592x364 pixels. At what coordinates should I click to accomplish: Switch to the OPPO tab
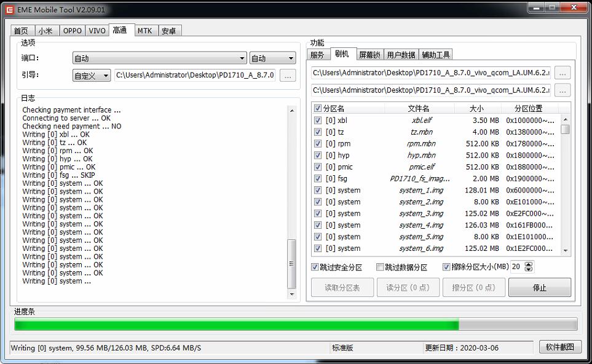72,31
